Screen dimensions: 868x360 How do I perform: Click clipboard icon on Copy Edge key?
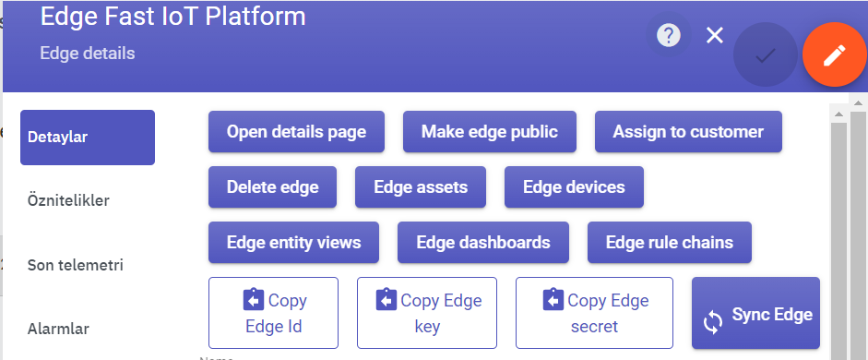pos(386,300)
